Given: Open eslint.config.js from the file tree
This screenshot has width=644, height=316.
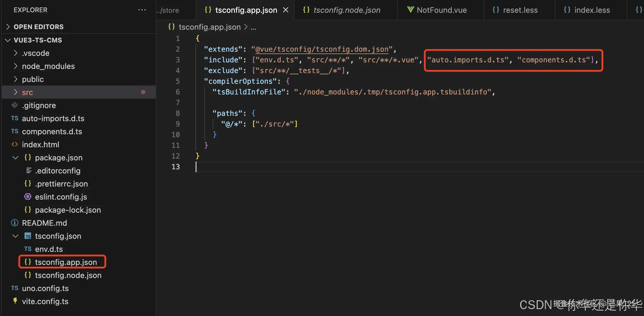Looking at the screenshot, I should pyautogui.click(x=61, y=197).
